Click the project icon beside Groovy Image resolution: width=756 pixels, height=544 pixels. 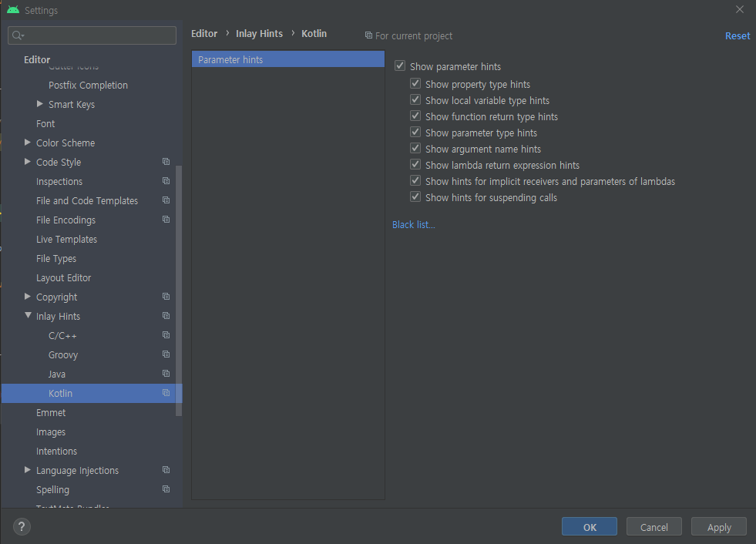[166, 354]
